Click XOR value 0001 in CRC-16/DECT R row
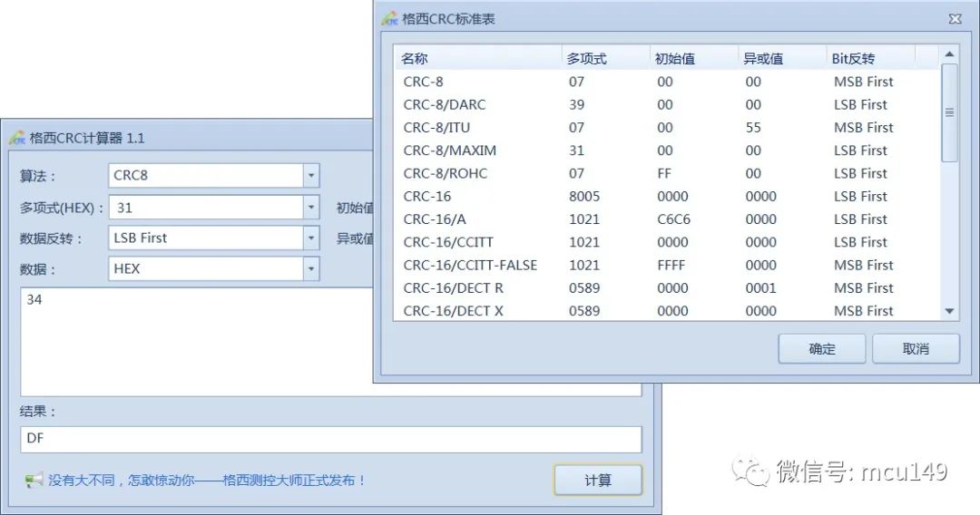 [760, 287]
